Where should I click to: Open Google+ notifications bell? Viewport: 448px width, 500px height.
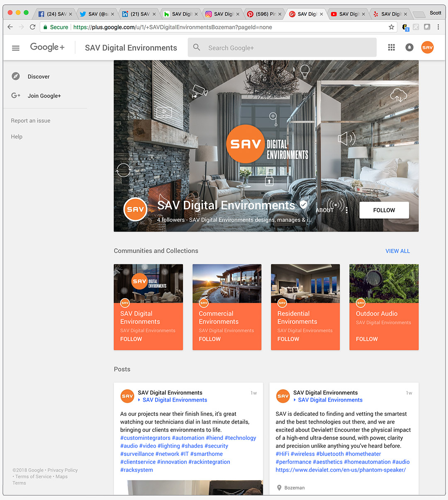click(x=409, y=47)
